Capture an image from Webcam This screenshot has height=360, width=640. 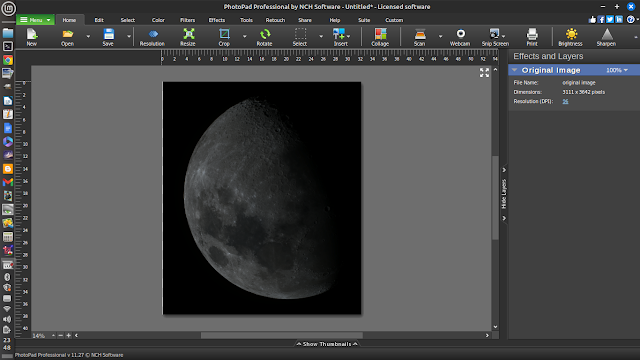(x=460, y=37)
